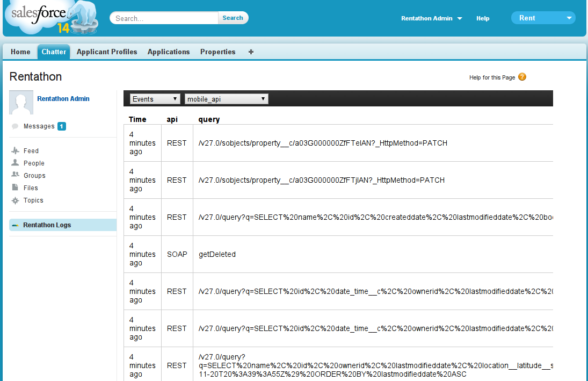
Task: Click the Rentathon Logs icon
Action: (15, 225)
